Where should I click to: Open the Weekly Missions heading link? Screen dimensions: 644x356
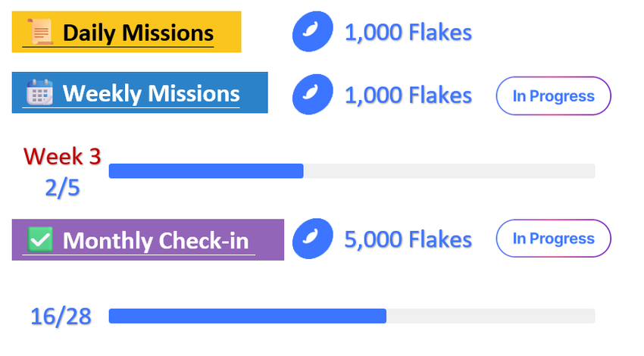pyautogui.click(x=151, y=94)
